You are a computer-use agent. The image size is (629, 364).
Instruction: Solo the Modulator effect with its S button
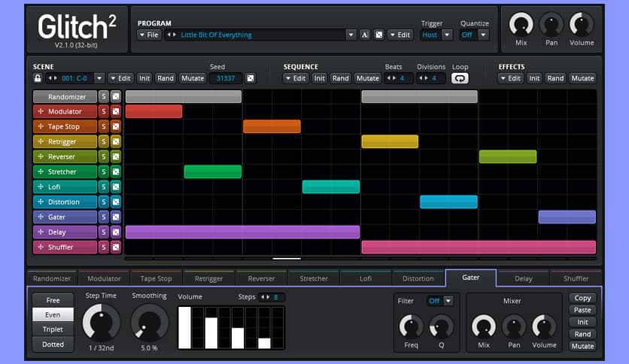click(x=104, y=111)
